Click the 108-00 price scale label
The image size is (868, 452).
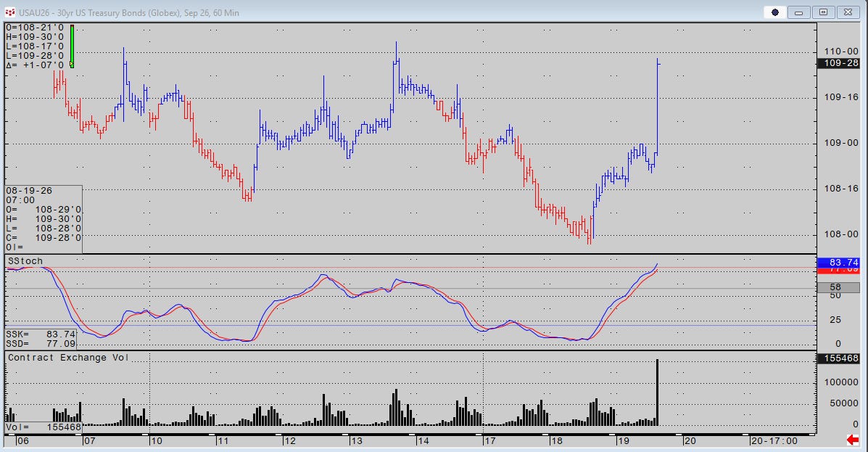point(841,234)
